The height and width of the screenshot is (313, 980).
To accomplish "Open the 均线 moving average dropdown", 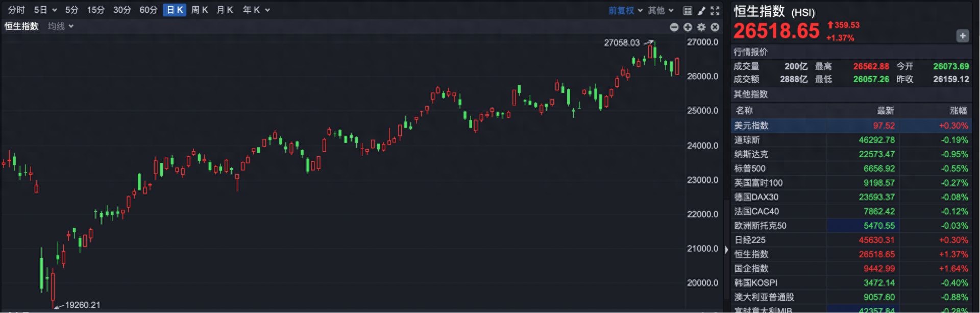I will click(x=60, y=26).
